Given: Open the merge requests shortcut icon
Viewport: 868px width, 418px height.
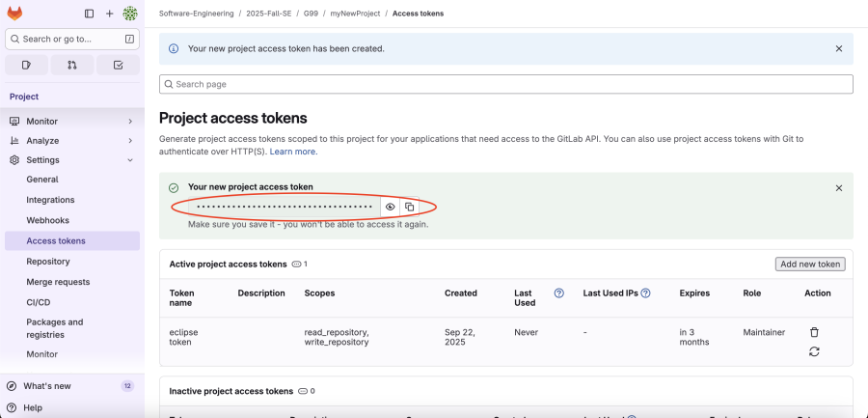Looking at the screenshot, I should tap(72, 65).
